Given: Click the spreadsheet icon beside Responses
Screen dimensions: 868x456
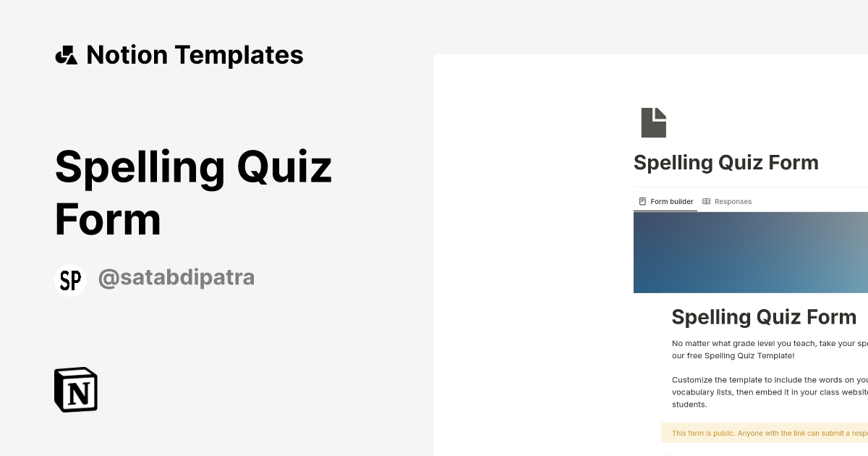Looking at the screenshot, I should [707, 201].
